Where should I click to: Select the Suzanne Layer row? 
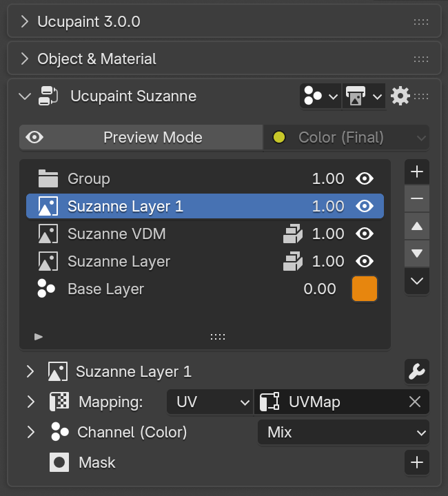pyautogui.click(x=205, y=261)
